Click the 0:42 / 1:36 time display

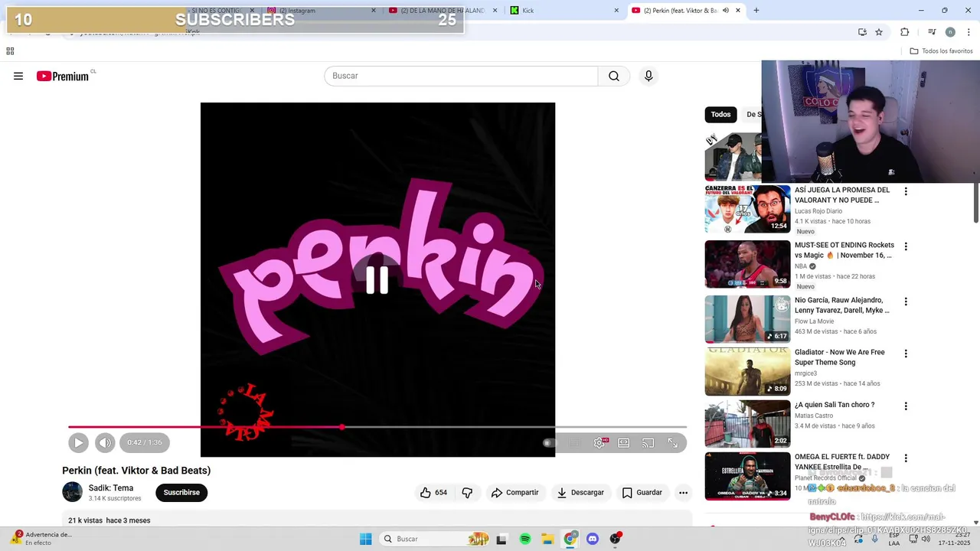point(145,442)
